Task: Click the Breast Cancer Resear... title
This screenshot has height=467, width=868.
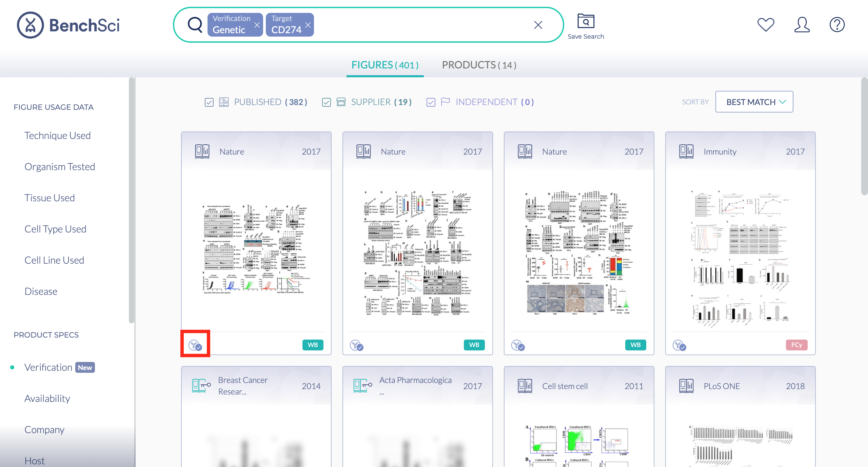Action: click(x=243, y=386)
